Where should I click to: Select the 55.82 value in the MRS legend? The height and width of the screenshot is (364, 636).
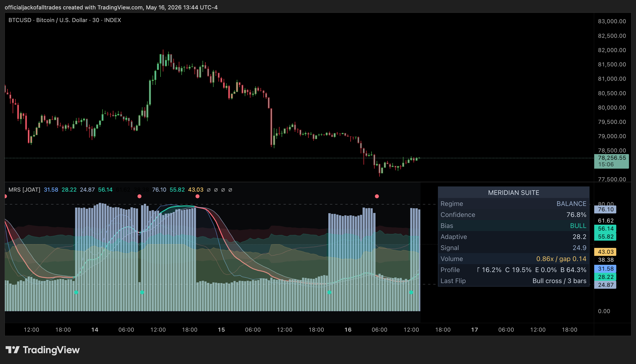(x=177, y=190)
